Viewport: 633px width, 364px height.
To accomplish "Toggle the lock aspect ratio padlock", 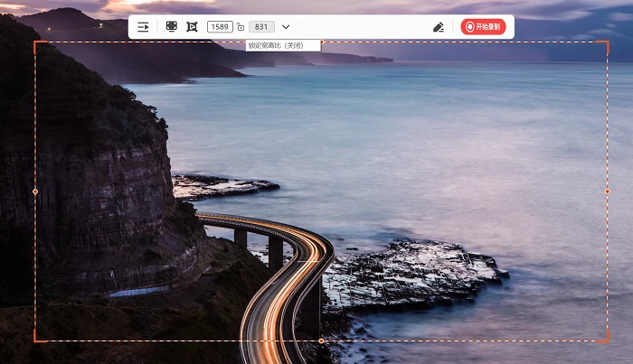I will point(241,27).
